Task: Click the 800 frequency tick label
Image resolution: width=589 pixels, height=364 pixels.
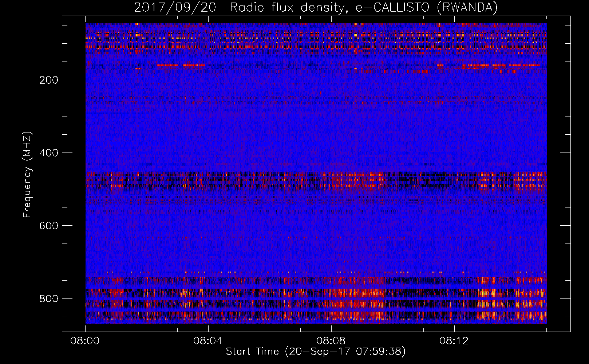Action: (48, 298)
